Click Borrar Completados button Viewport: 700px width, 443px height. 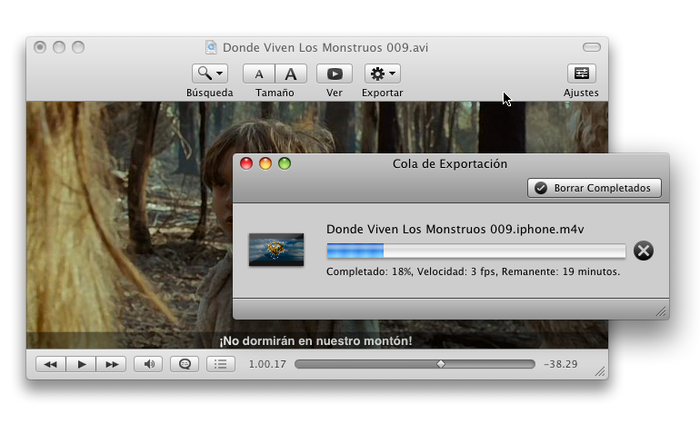(x=594, y=188)
